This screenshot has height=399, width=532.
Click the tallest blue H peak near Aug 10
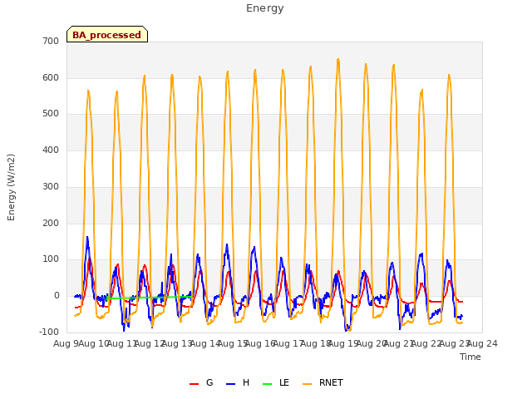point(87,238)
